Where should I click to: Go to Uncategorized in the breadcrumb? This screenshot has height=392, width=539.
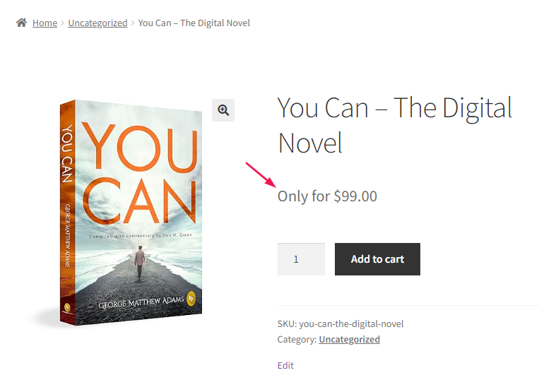(97, 23)
